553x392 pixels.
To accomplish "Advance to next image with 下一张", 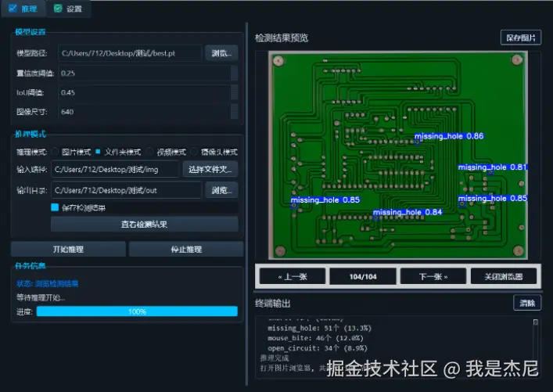I will click(433, 276).
